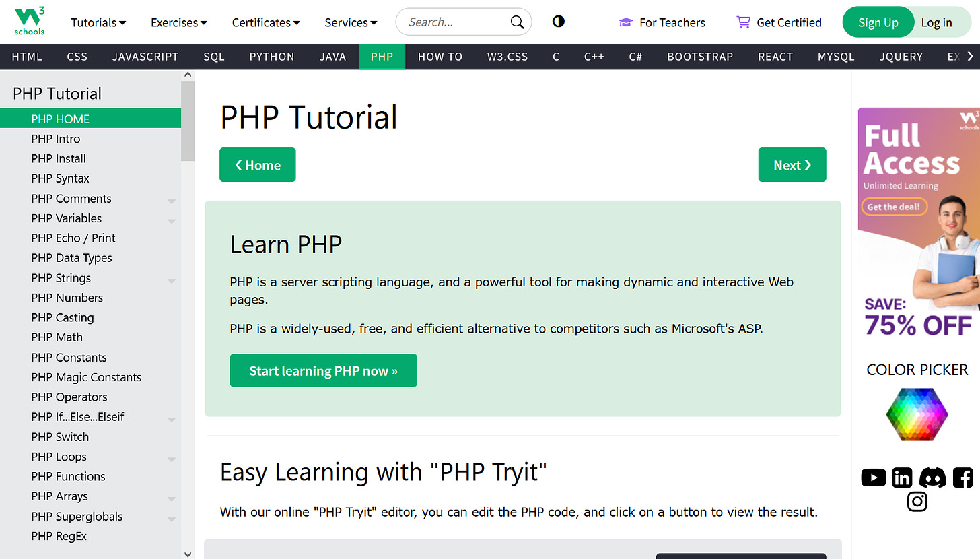The image size is (980, 559).
Task: Open the Facebook social icon
Action: click(x=963, y=478)
